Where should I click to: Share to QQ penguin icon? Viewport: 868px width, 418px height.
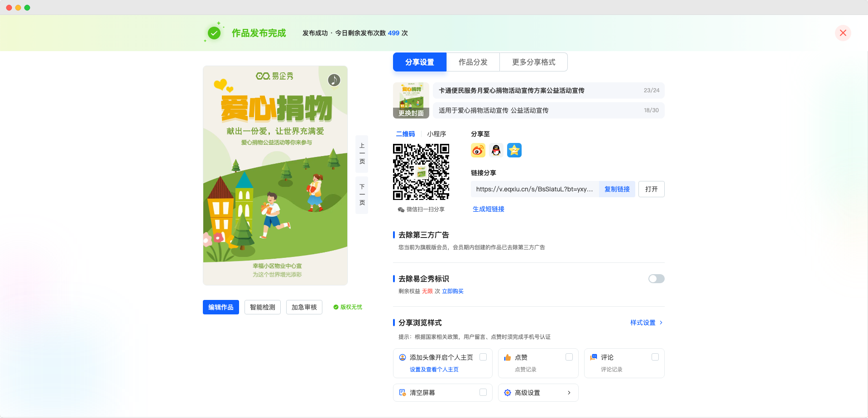pos(496,150)
